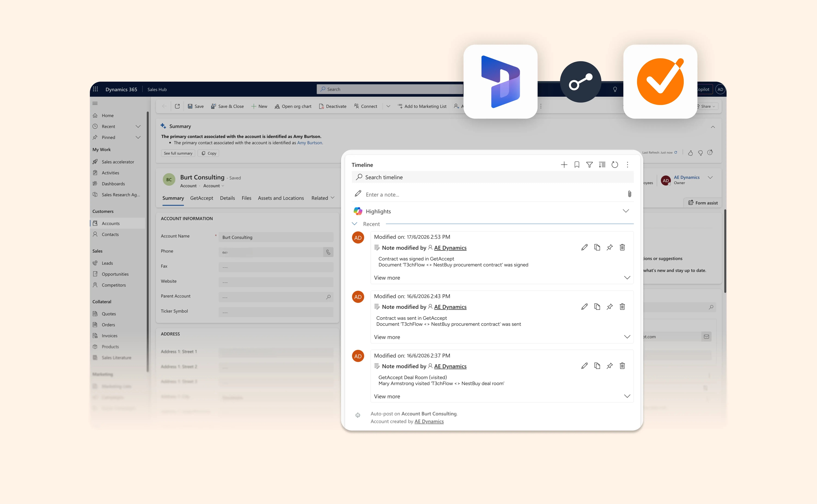Switch to the Details tab
This screenshot has height=504, width=817.
point(227,198)
